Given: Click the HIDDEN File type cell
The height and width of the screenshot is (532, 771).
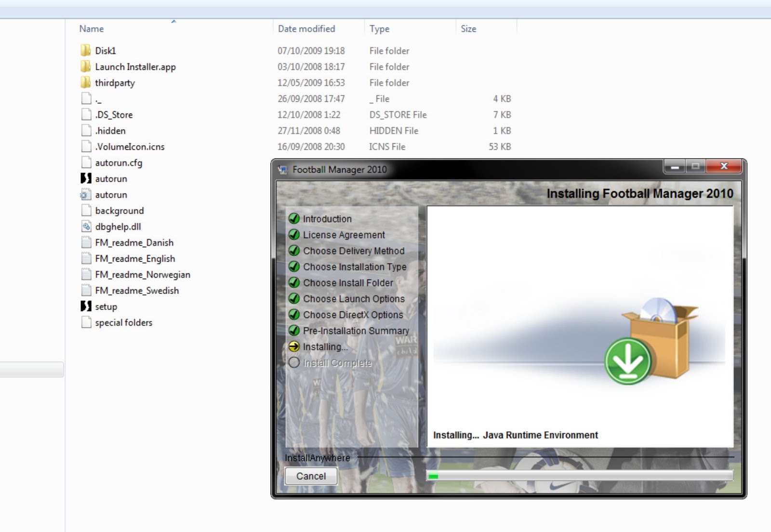Looking at the screenshot, I should (394, 131).
